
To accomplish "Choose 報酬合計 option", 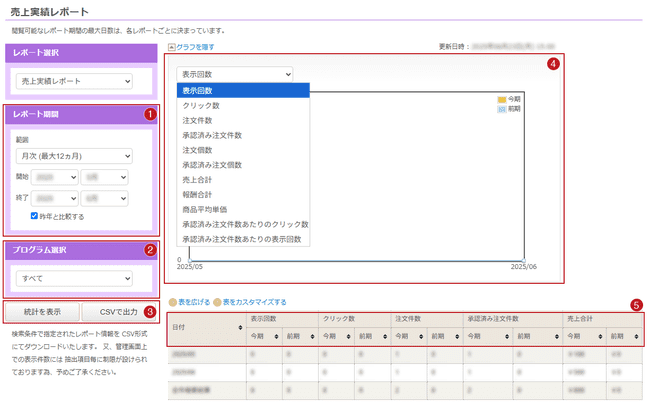I will [x=243, y=195].
